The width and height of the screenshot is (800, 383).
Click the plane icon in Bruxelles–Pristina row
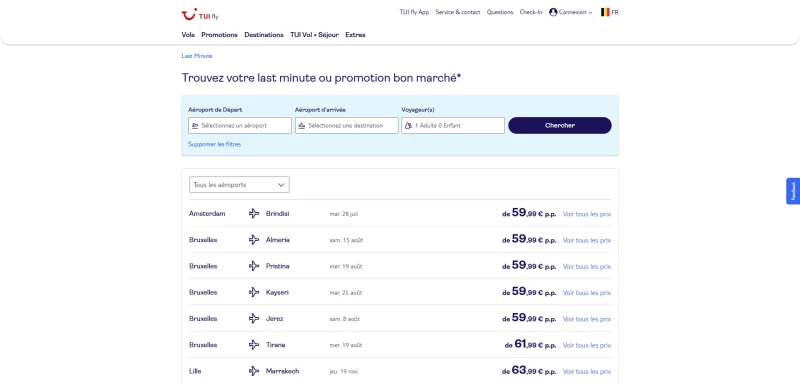point(254,266)
